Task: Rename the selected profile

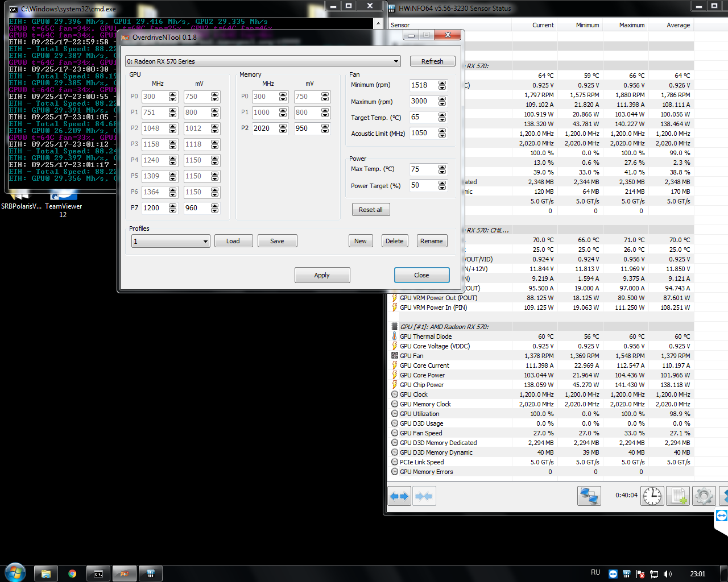Action: pos(432,241)
